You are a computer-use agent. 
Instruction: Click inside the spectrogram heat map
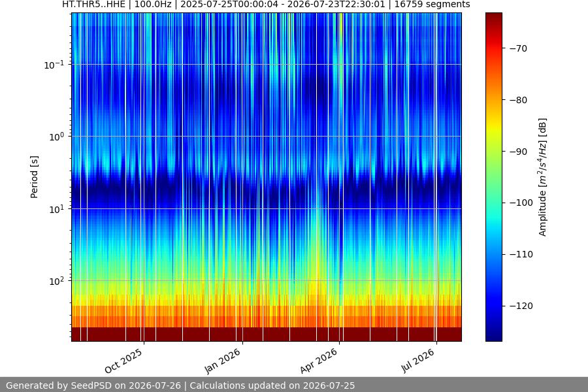click(267, 177)
